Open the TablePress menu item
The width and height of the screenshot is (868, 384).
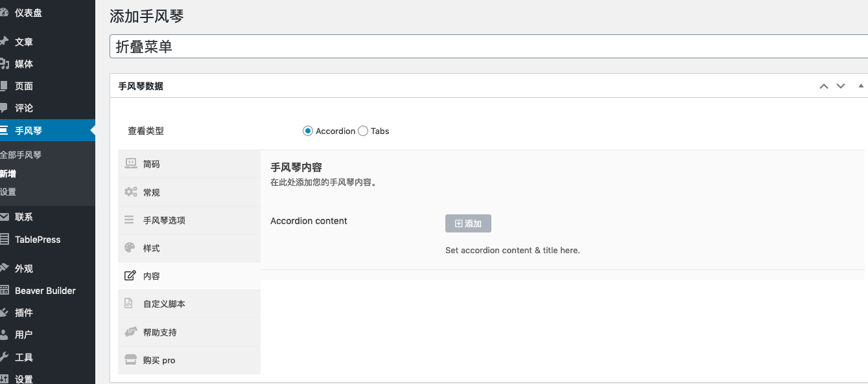click(x=38, y=240)
